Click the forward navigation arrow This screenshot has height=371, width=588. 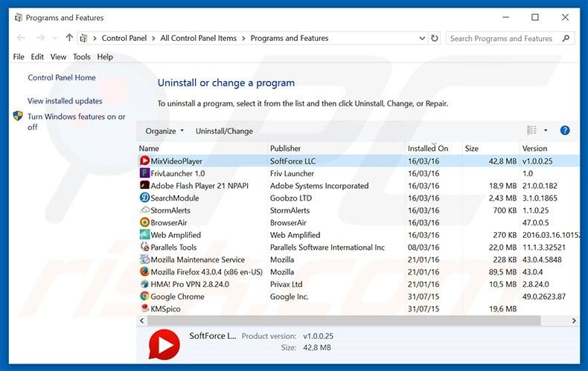pos(40,38)
